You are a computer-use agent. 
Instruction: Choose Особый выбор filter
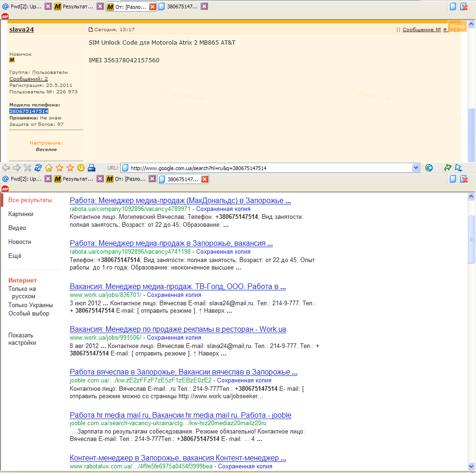coord(29,314)
